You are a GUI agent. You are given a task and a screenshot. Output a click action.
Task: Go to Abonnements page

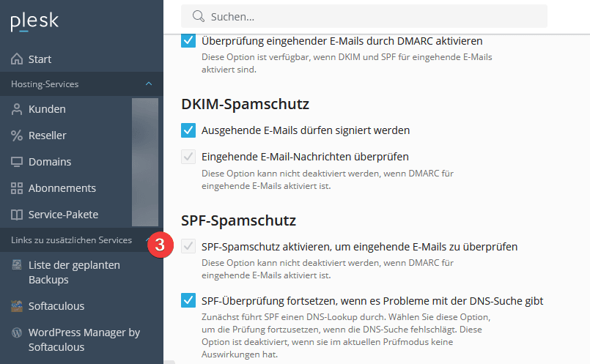point(62,188)
